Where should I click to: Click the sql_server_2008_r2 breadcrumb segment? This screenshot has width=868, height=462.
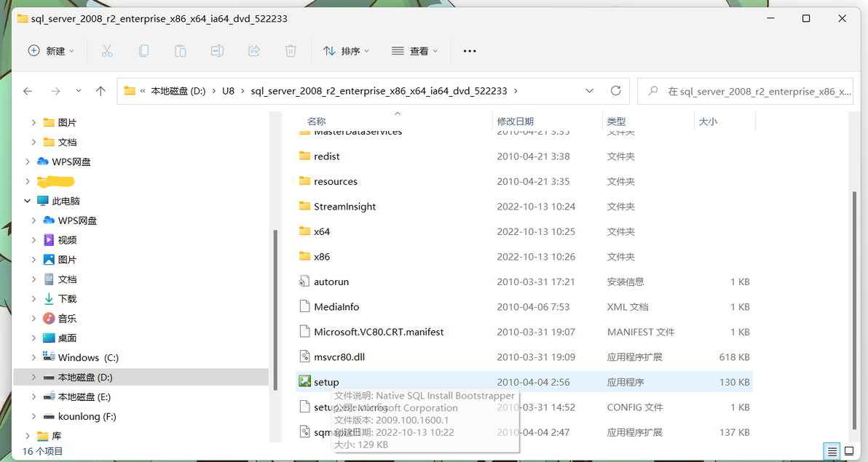[379, 91]
